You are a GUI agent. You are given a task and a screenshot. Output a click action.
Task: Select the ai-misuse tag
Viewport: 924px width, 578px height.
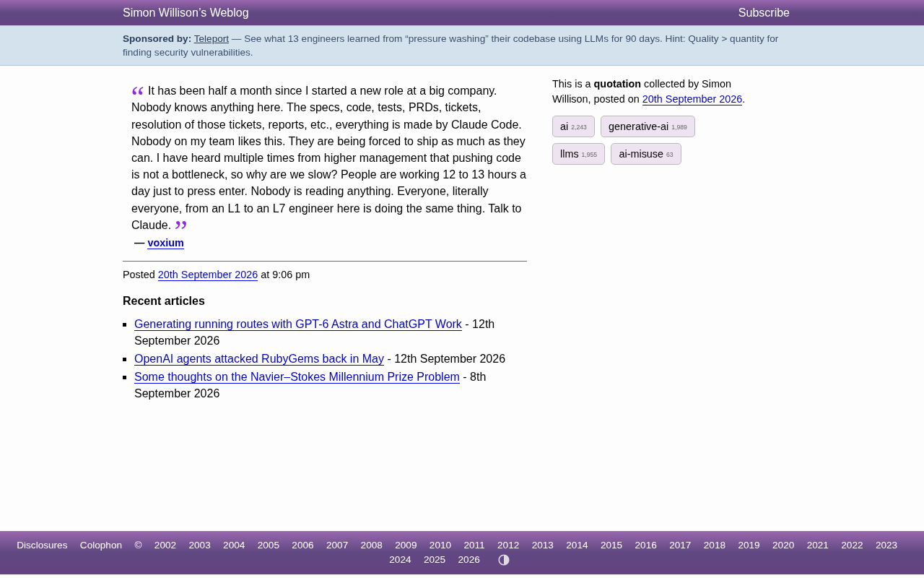[x=646, y=154]
